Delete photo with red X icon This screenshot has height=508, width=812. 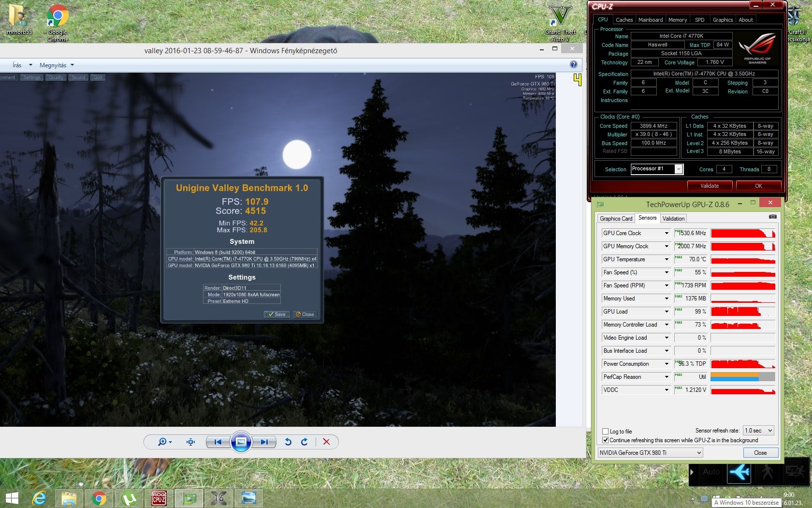coord(326,442)
